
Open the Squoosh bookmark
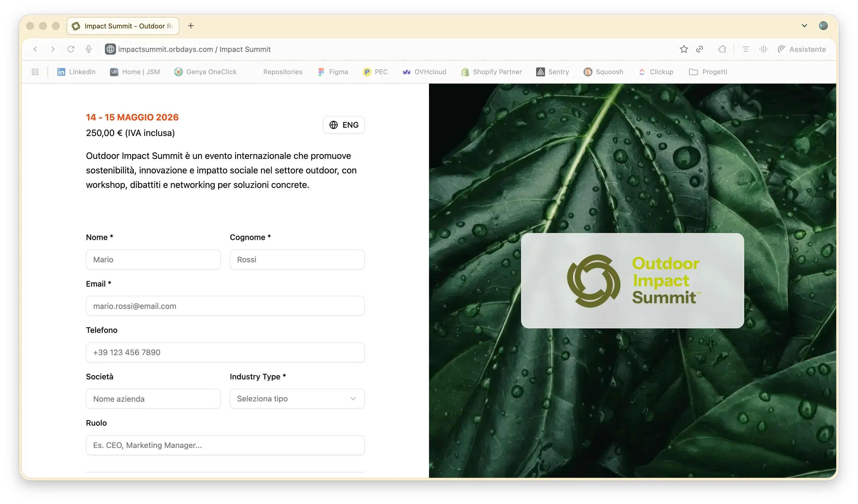click(604, 72)
